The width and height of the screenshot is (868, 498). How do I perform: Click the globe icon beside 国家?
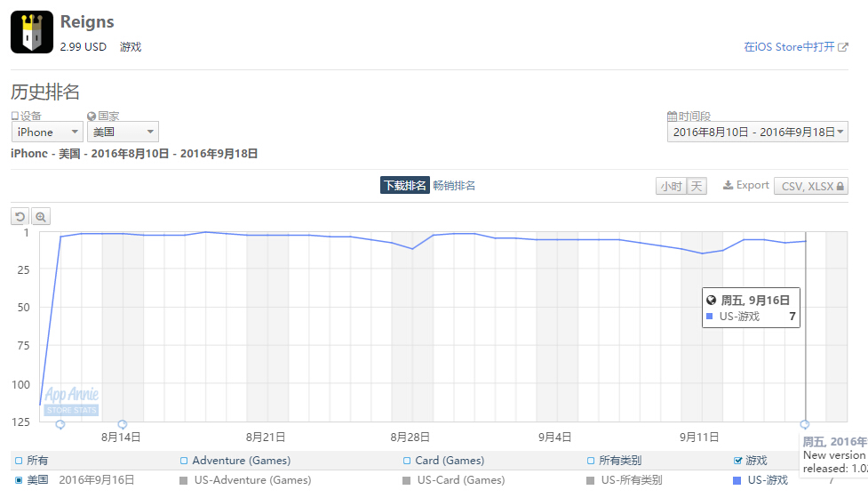point(92,116)
